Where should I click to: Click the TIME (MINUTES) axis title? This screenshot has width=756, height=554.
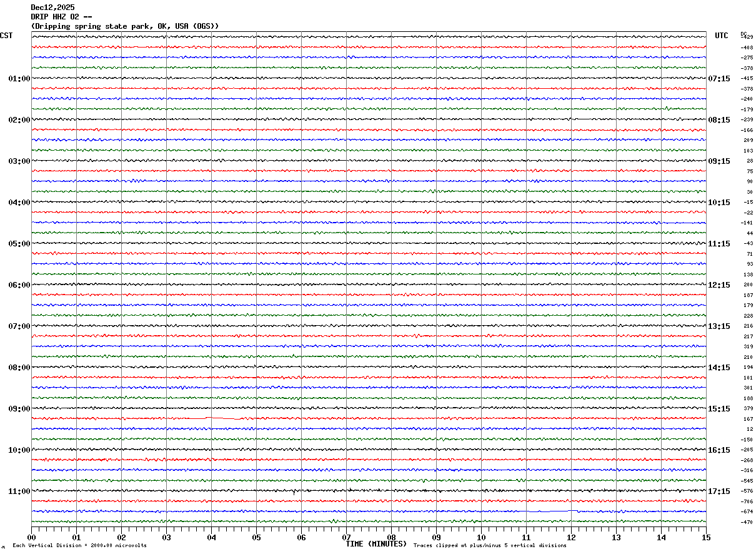(x=376, y=544)
